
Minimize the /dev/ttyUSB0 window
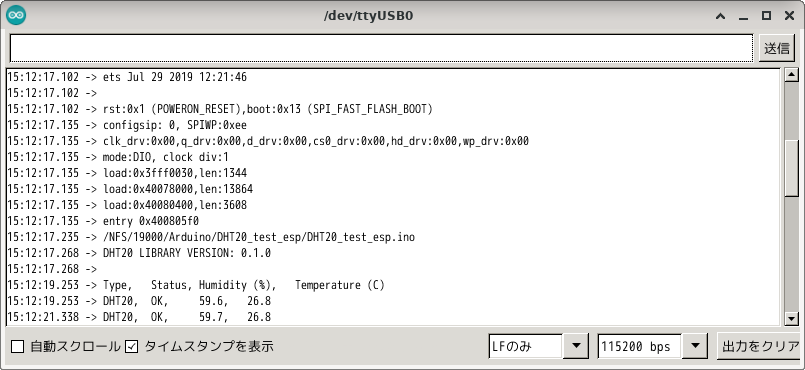[743, 16]
